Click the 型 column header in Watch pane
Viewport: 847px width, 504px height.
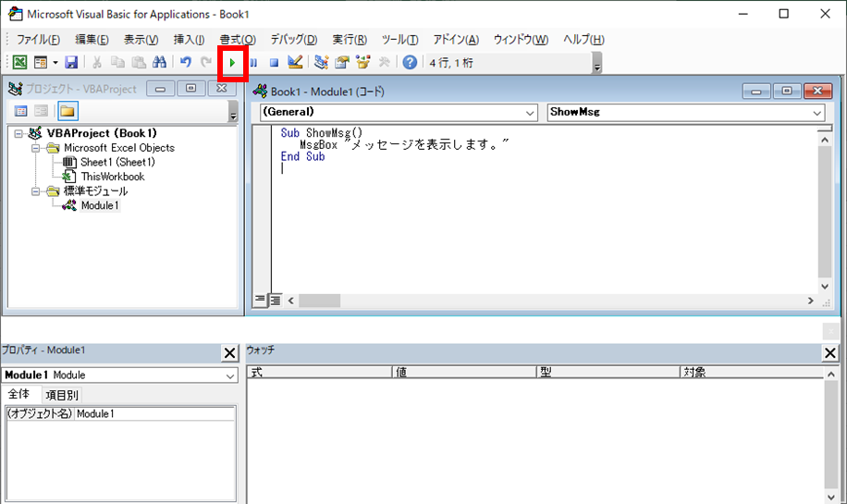coord(608,372)
